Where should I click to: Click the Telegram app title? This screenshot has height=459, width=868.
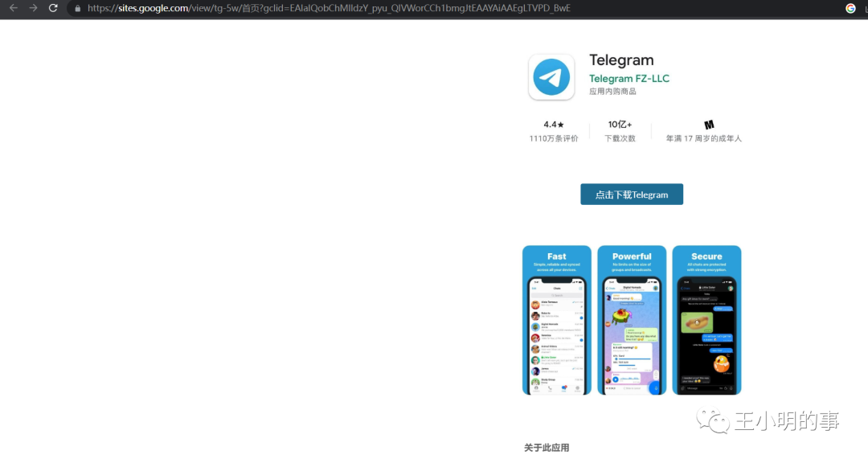(x=621, y=59)
